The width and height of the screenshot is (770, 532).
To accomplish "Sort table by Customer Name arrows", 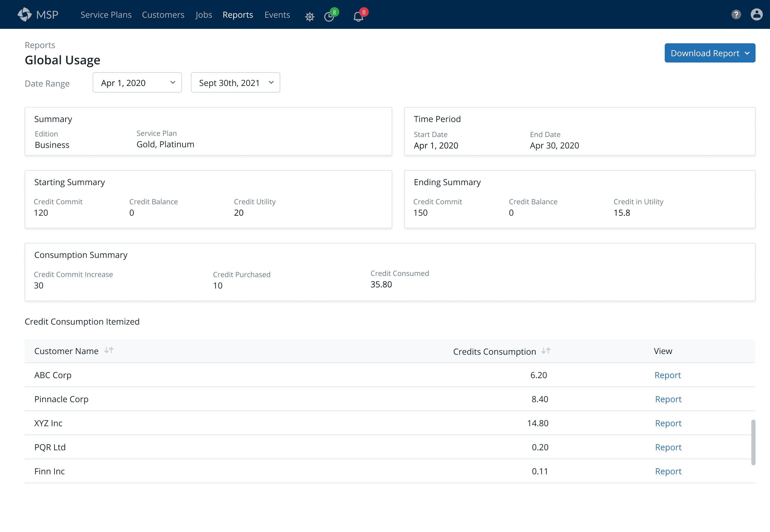I will point(109,350).
